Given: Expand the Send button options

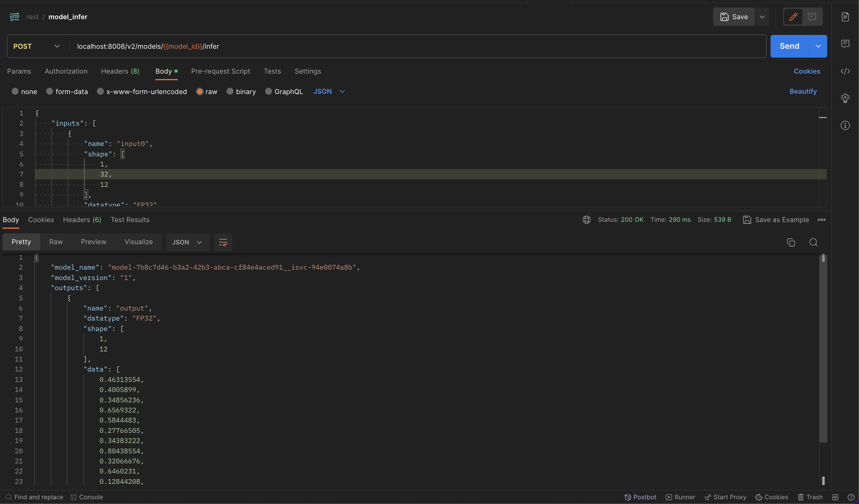Looking at the screenshot, I should [x=818, y=46].
